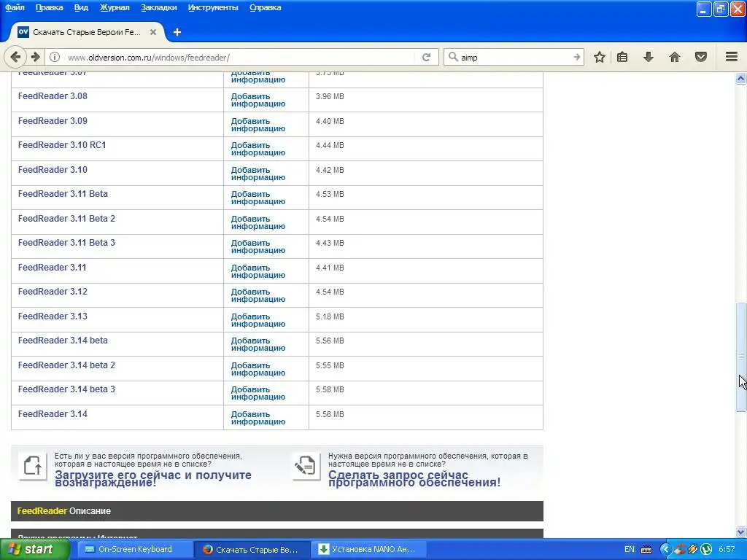The image size is (747, 560).
Task: Select the Скачать Старые Версии browser tab
Action: pos(88,32)
